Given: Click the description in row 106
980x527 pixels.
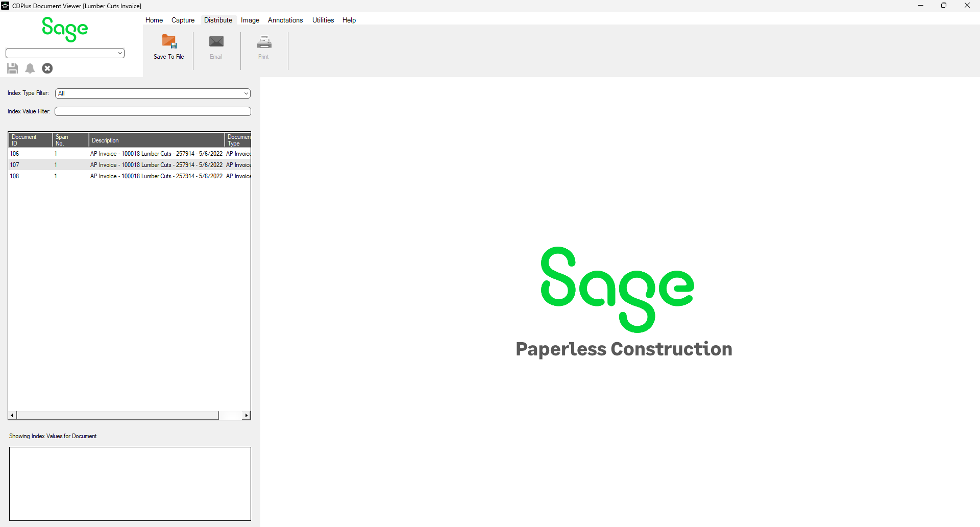Looking at the screenshot, I should pos(156,154).
